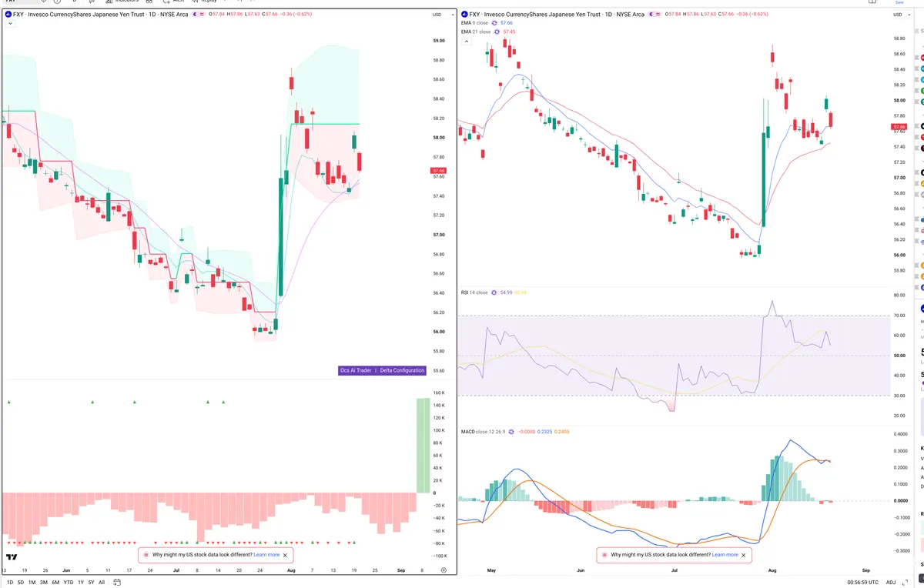The image size is (924, 588).
Task: Click the purple session status icon on left chart
Action: coord(193,15)
